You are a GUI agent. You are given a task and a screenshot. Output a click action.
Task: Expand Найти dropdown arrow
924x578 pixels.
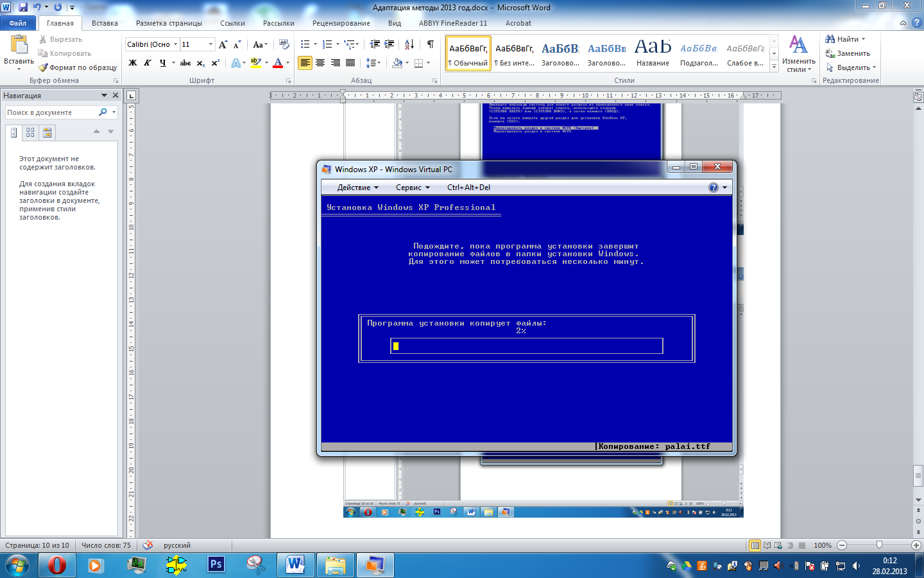pyautogui.click(x=864, y=39)
